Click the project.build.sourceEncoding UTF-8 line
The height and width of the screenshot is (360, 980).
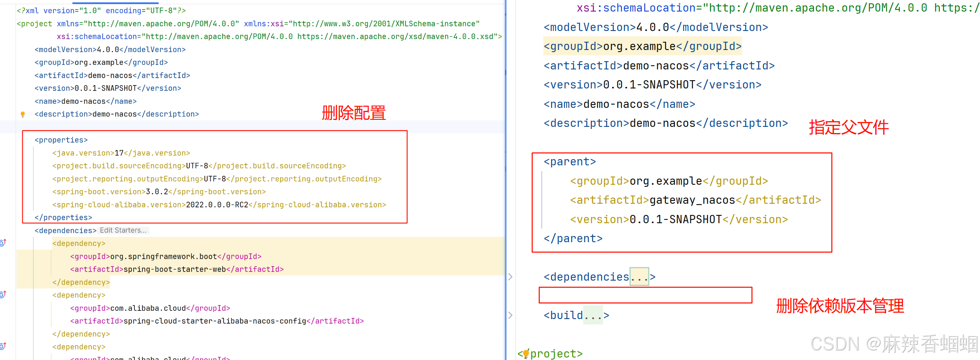pos(199,166)
